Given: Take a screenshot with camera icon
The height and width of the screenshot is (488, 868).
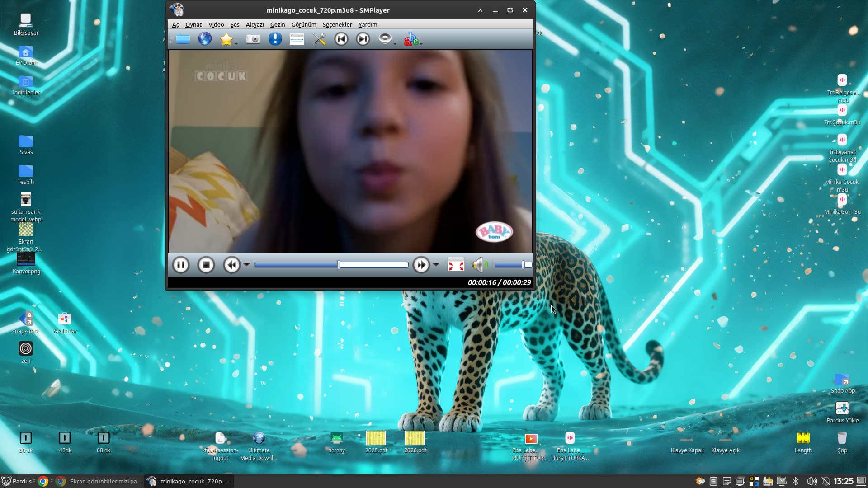Looking at the screenshot, I should coord(253,39).
